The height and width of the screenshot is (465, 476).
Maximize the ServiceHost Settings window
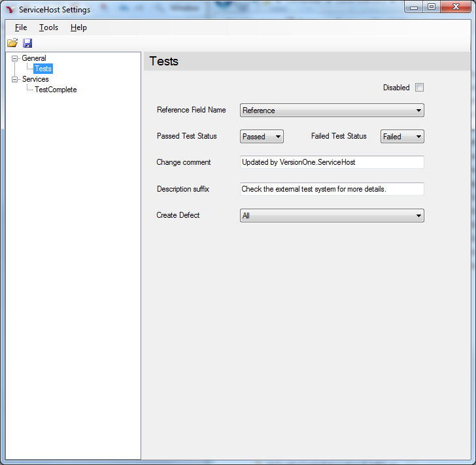[432, 7]
